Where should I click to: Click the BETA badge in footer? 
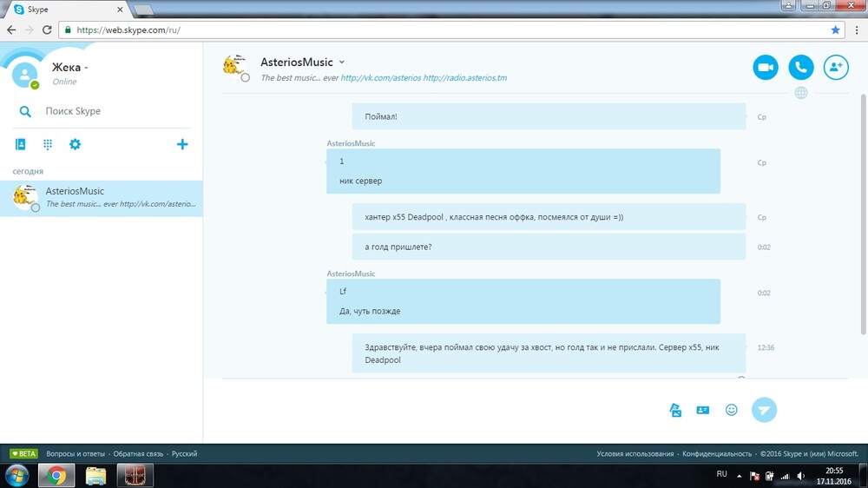click(x=23, y=453)
